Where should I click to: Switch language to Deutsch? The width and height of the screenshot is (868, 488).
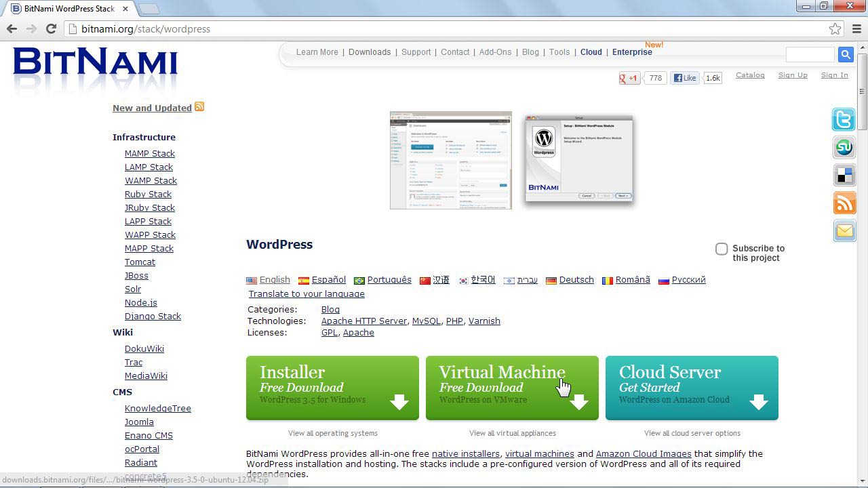pos(576,280)
